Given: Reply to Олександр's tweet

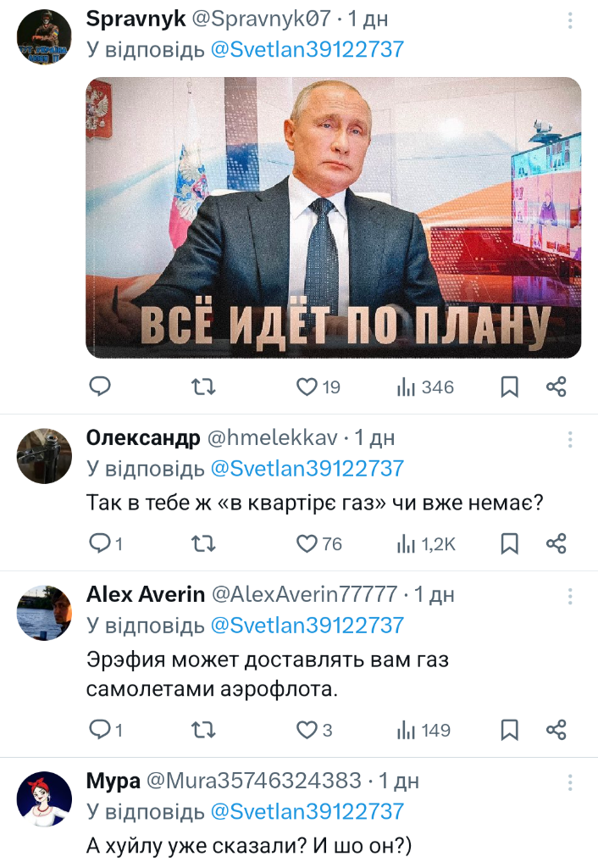Looking at the screenshot, I should point(105,543).
